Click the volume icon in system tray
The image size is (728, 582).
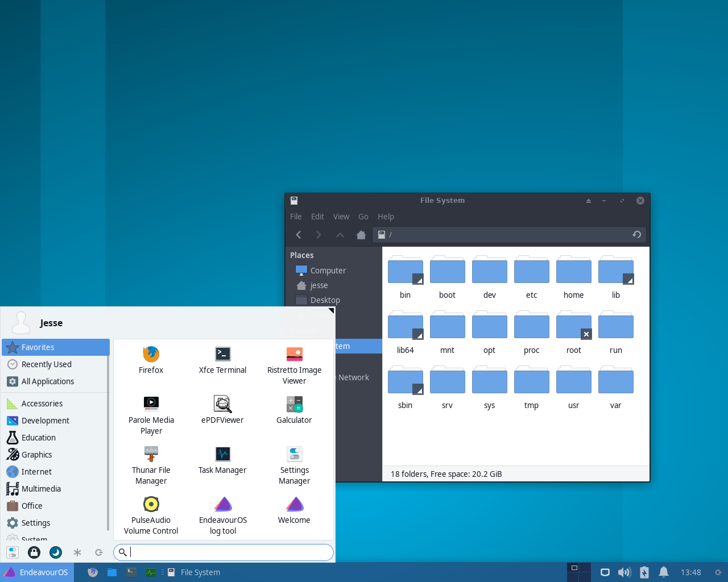click(x=624, y=572)
